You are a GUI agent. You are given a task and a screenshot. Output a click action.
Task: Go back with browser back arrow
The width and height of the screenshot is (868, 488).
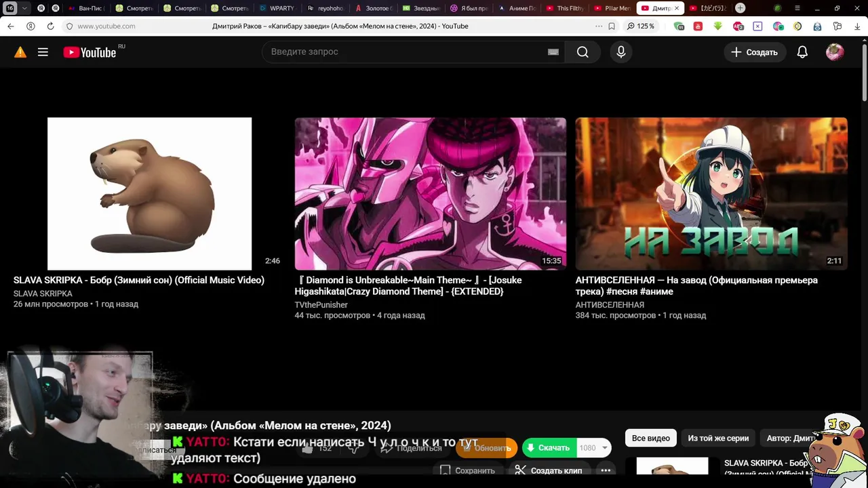(x=10, y=26)
